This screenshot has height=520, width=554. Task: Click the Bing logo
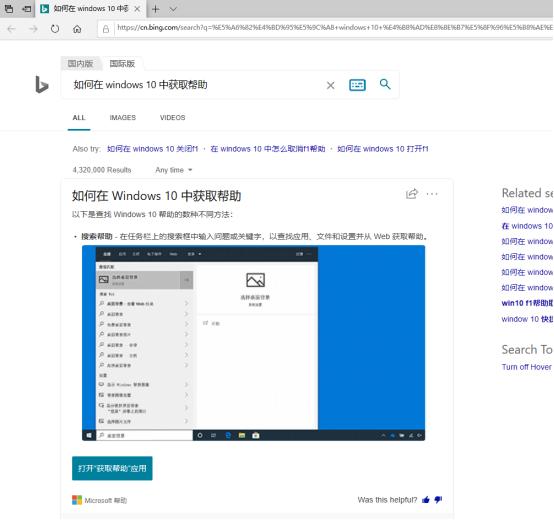[42, 85]
